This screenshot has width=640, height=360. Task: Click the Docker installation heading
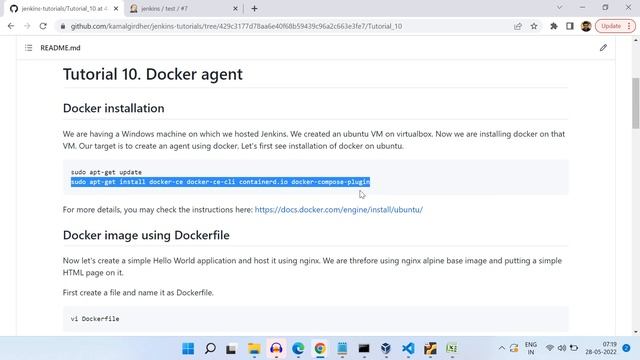click(x=113, y=108)
